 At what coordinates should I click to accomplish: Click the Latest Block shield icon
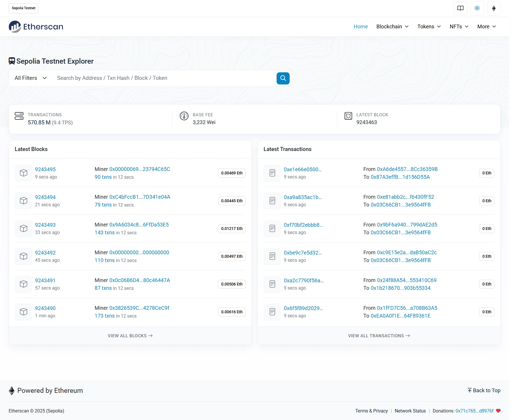[348, 116]
